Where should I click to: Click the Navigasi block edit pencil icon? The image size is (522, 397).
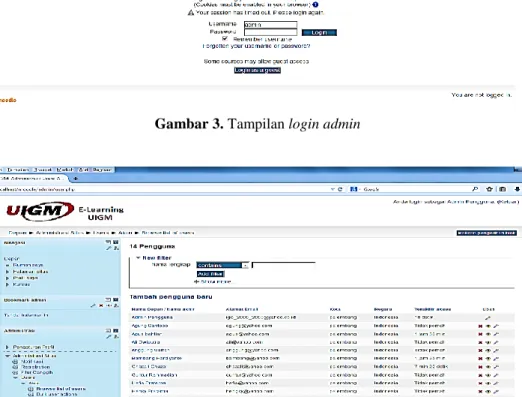click(108, 248)
